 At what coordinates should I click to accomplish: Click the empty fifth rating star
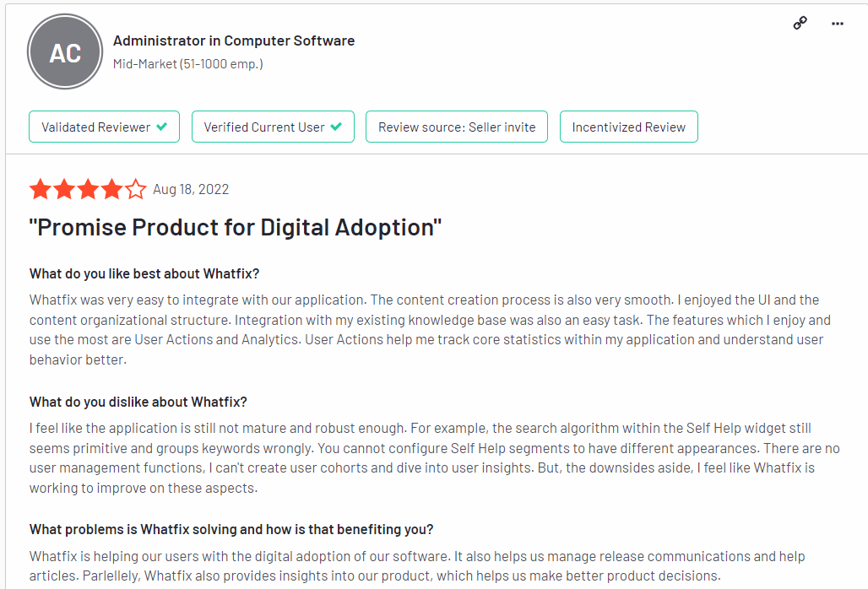click(x=136, y=189)
